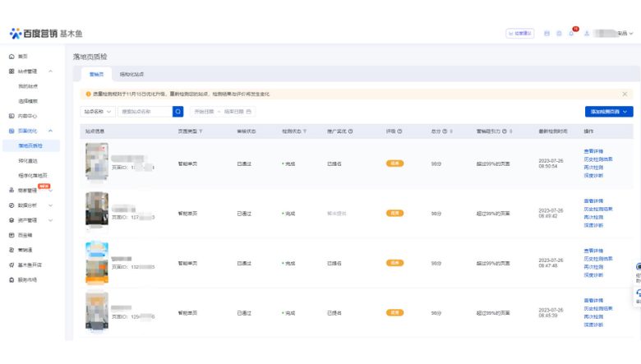This screenshot has width=641, height=364.
Task: Expand the 资产管理 sidebar section
Action: [51, 220]
